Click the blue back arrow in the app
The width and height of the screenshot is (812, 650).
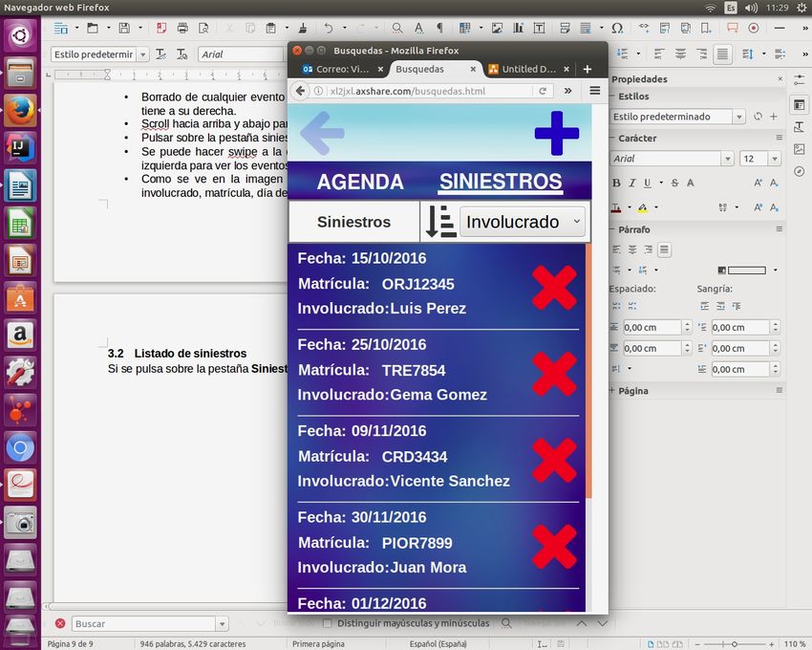coord(322,133)
